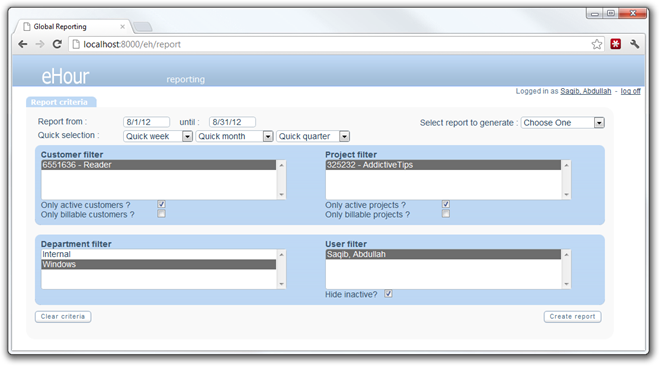The image size is (660, 366).
Task: Go back with the browser back arrow
Action: pos(23,44)
